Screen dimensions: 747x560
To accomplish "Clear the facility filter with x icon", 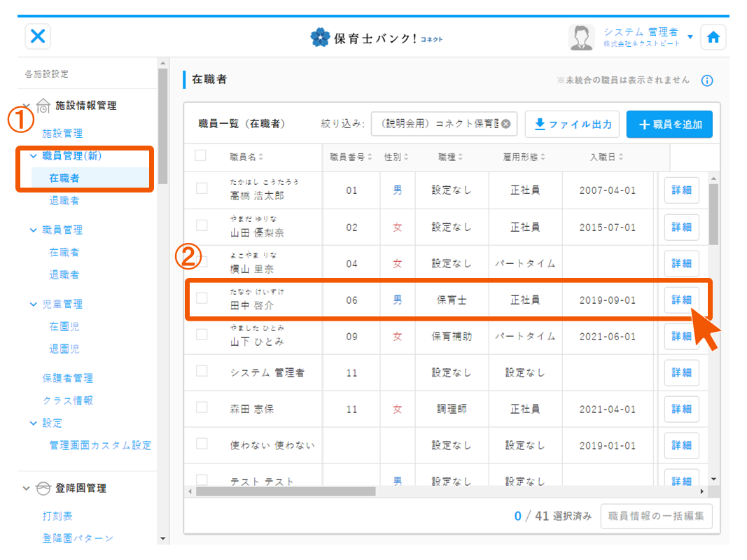I will (x=505, y=124).
